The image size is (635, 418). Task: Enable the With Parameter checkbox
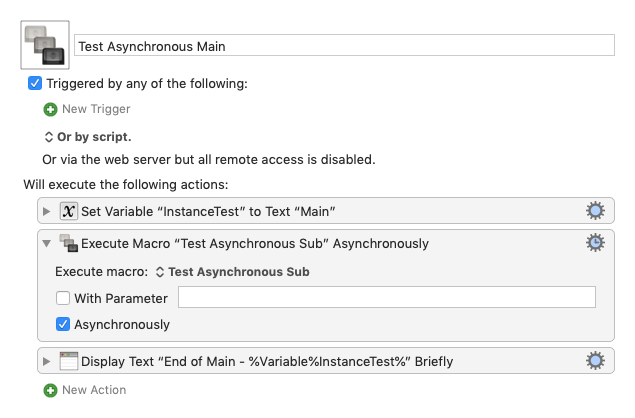click(63, 298)
